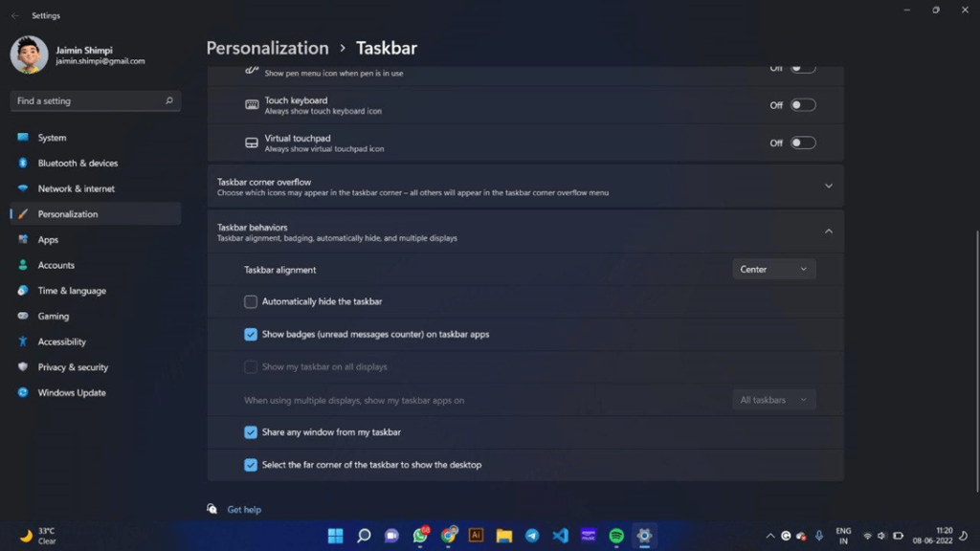Click the microphone icon in system tray
Viewport: 980px width, 551px height.
pyautogui.click(x=819, y=536)
